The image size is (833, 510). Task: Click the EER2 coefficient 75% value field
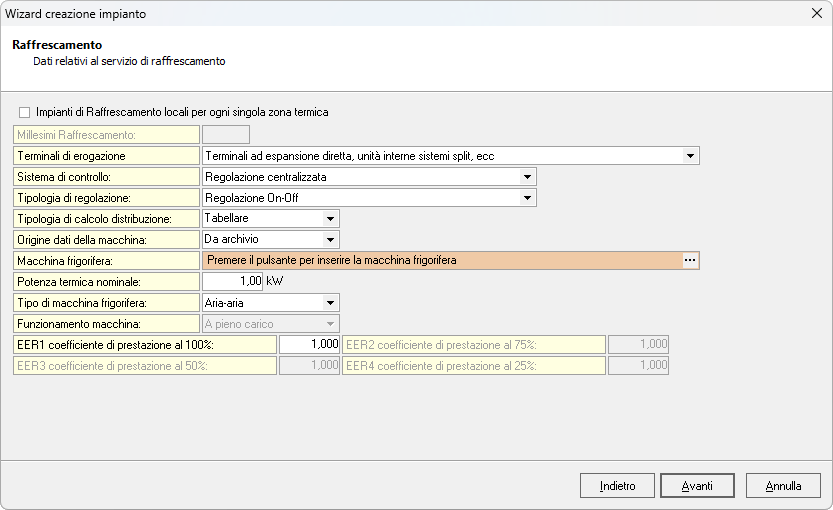tap(638, 344)
